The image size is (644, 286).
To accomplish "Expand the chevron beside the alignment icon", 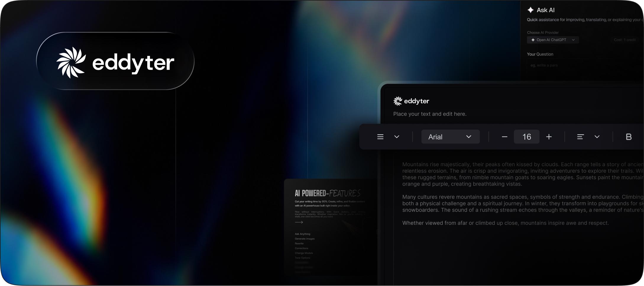I will 597,137.
